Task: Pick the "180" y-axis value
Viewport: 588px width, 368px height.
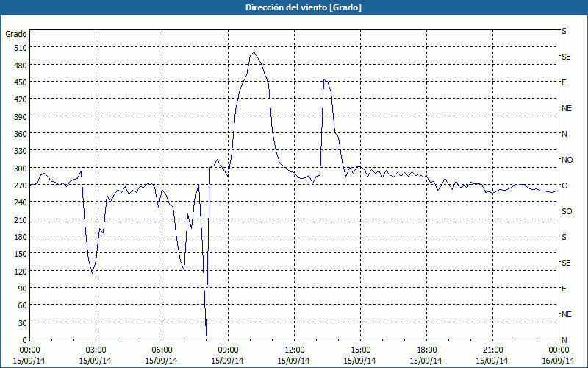Action: click(x=21, y=237)
